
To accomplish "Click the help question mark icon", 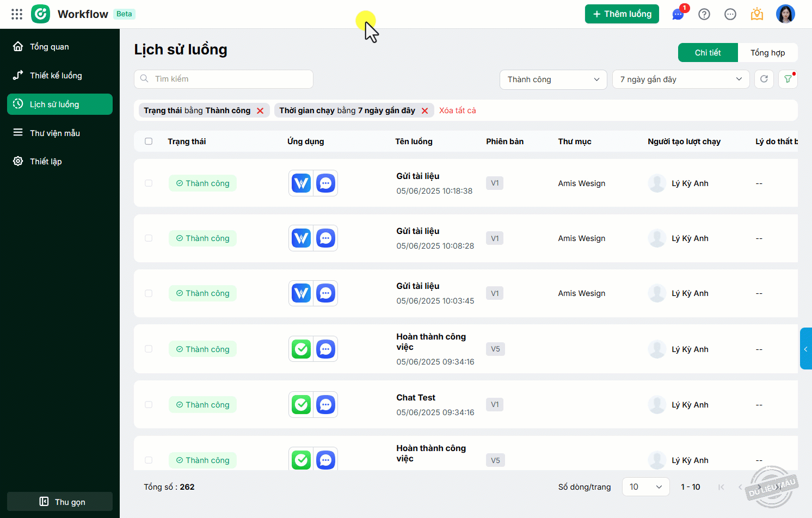I will [x=704, y=14].
